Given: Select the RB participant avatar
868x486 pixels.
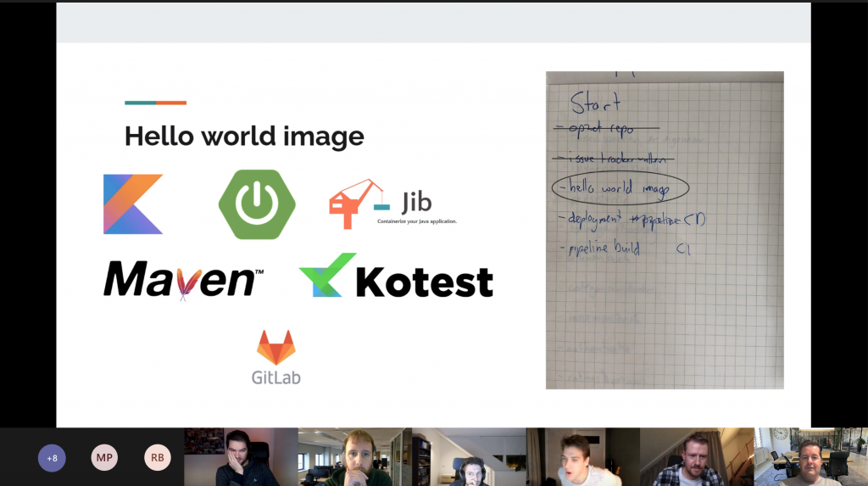Looking at the screenshot, I should (157, 458).
